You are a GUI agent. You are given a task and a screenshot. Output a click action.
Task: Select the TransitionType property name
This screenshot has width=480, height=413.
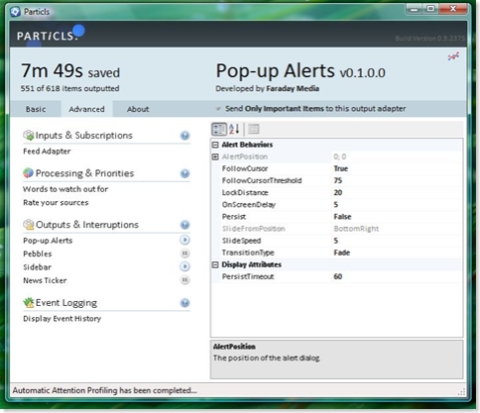tap(248, 253)
